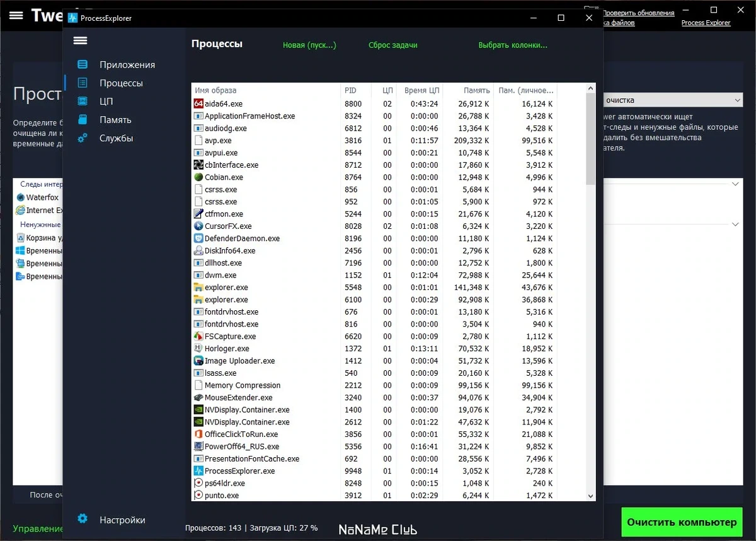Image resolution: width=756 pixels, height=541 pixels.
Task: Open the очистка combo box dropdown
Action: pos(672,100)
